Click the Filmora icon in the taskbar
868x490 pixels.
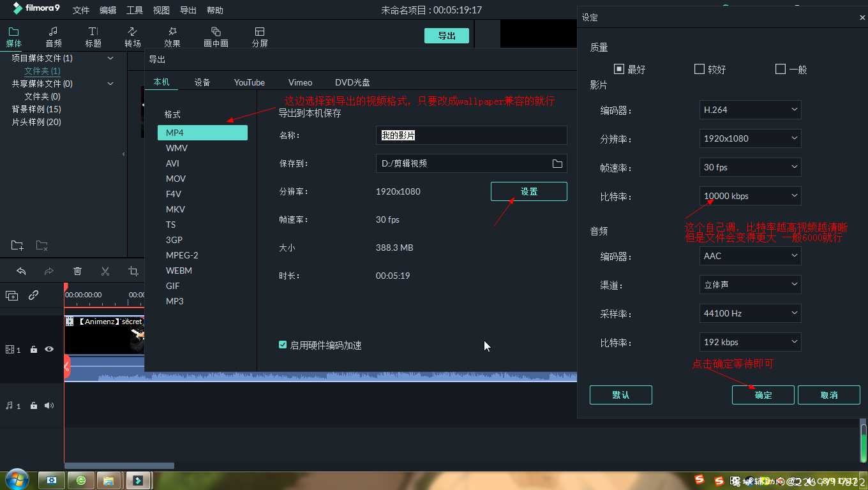coord(138,480)
